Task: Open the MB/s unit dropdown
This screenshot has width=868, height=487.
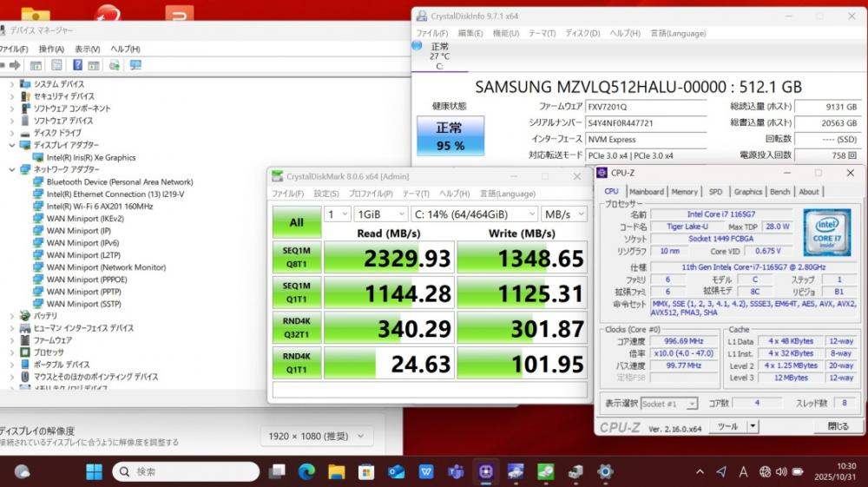Action: (x=564, y=214)
